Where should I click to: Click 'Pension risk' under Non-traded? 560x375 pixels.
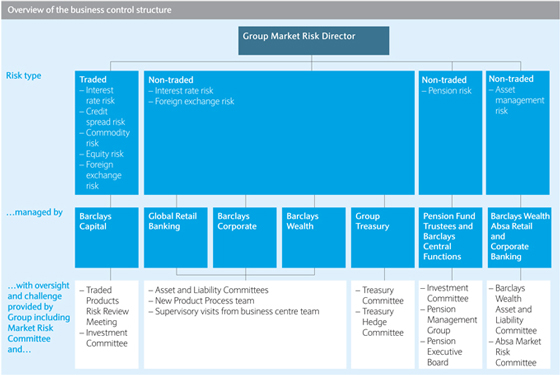tap(447, 91)
